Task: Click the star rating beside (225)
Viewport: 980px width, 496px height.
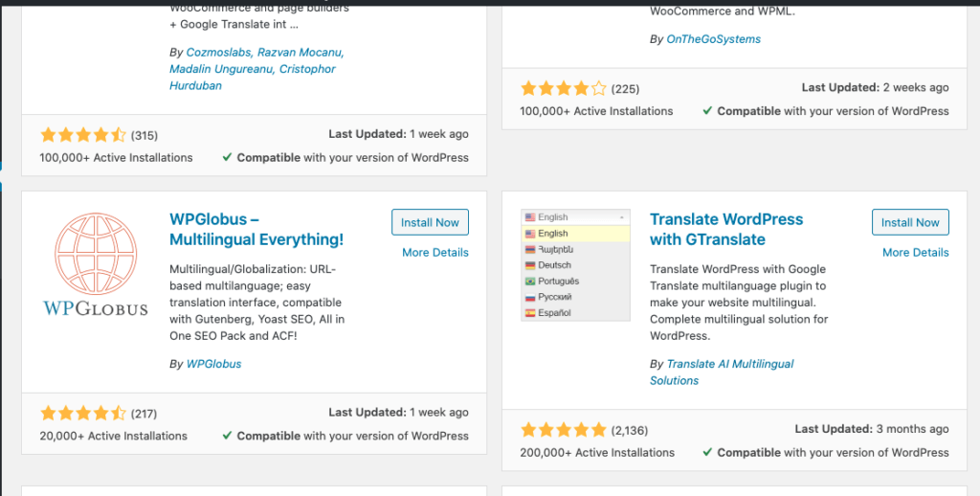Action: point(563,88)
